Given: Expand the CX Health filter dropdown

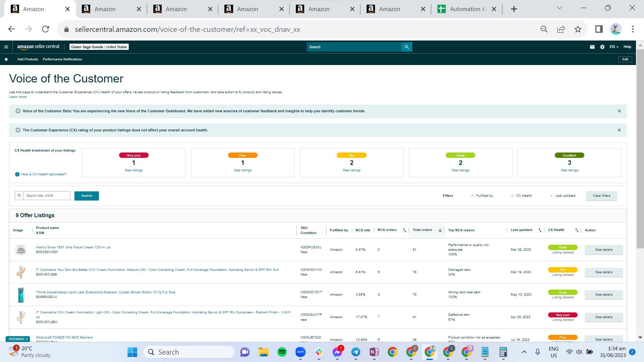Looking at the screenshot, I should pos(522,196).
